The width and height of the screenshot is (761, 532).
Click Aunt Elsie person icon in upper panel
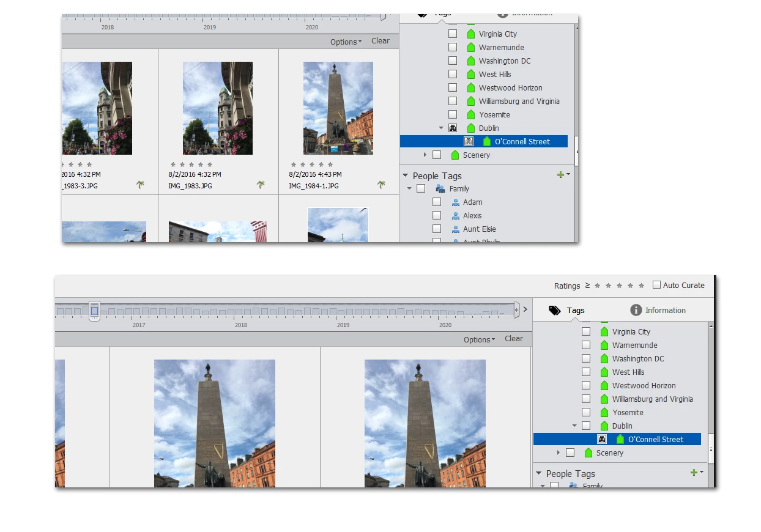[456, 229]
